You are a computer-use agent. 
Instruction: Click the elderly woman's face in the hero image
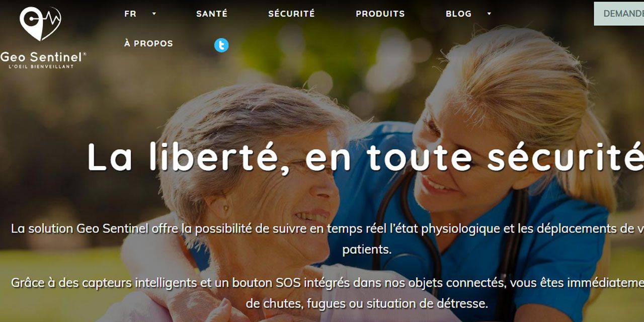287,196
